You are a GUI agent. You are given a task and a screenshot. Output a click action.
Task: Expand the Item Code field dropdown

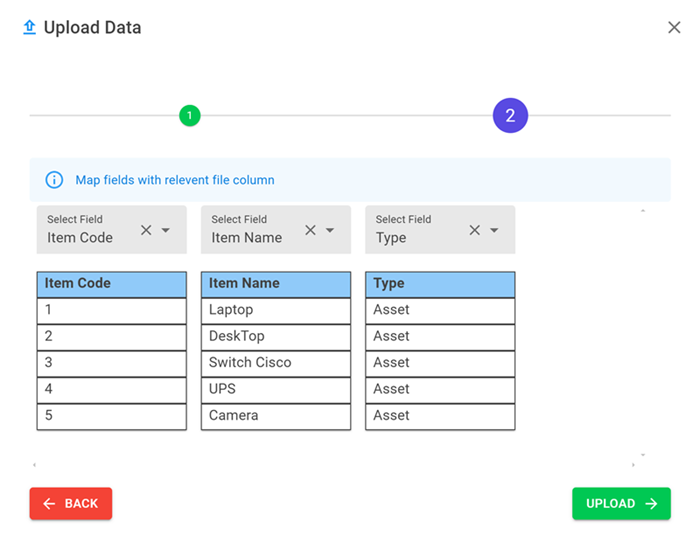point(166,230)
